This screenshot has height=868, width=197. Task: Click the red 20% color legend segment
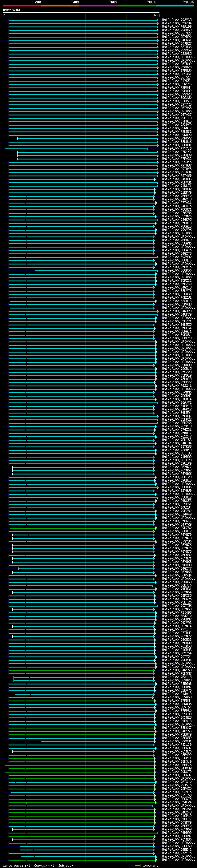[x=22, y=6]
